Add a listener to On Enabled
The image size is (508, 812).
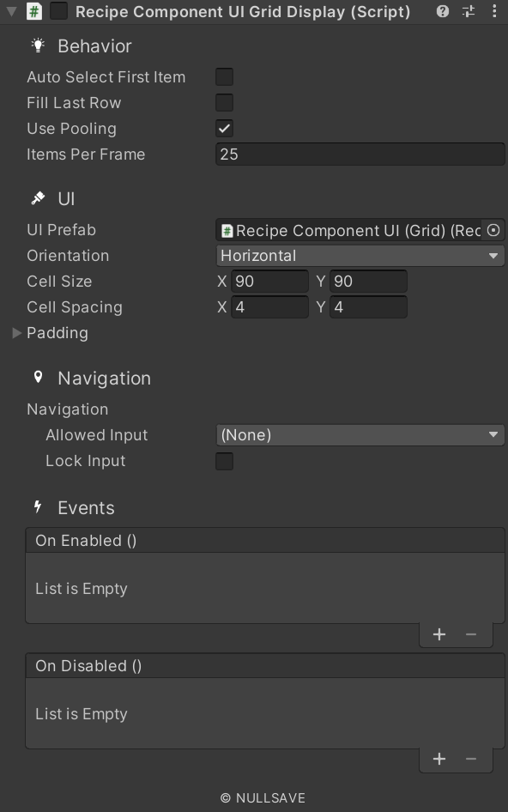click(x=439, y=634)
